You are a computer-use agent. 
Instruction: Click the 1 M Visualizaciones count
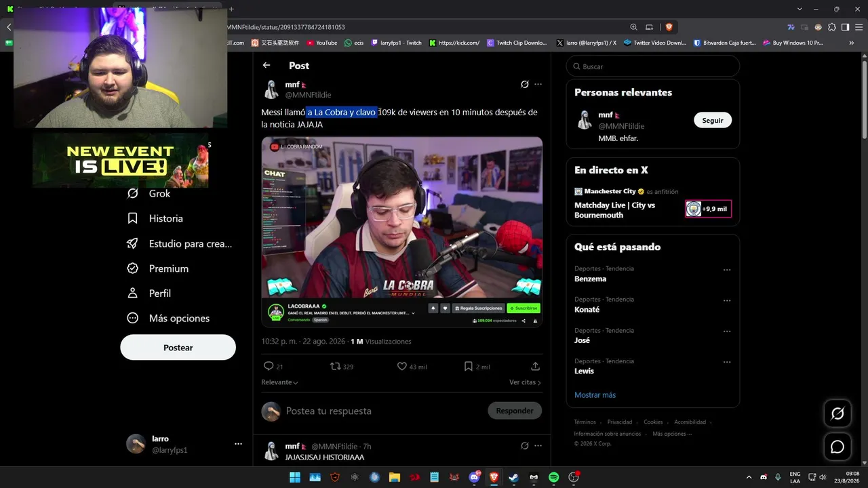pyautogui.click(x=380, y=342)
